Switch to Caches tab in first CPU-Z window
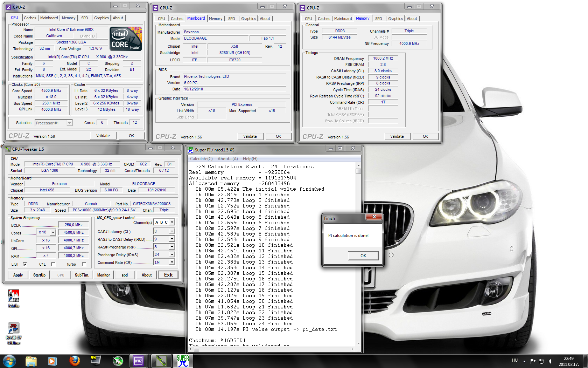Image resolution: width=588 pixels, height=368 pixels. pyautogui.click(x=30, y=18)
